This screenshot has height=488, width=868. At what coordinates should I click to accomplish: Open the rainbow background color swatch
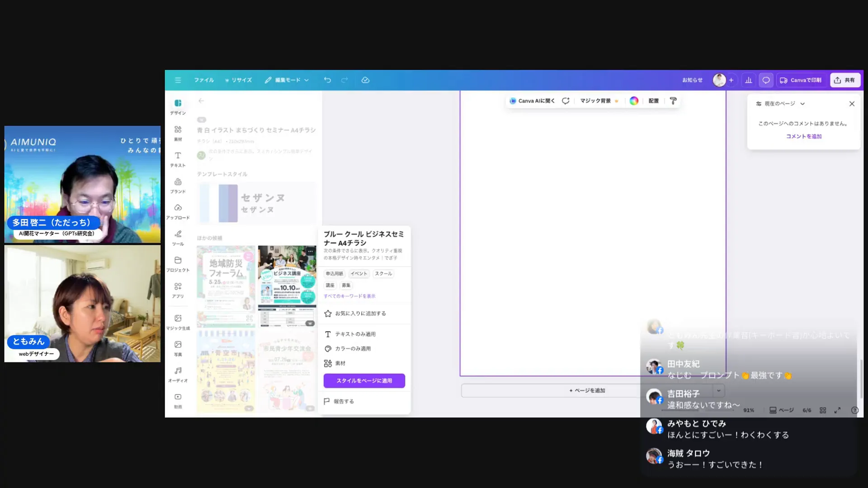coord(634,101)
